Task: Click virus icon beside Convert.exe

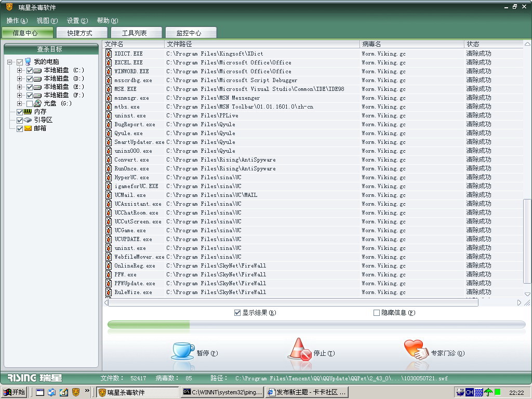Action: (109, 159)
